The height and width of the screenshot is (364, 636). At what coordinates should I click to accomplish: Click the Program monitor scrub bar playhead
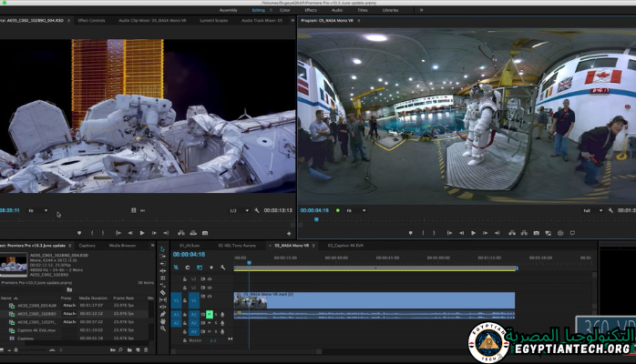pyautogui.click(x=316, y=219)
